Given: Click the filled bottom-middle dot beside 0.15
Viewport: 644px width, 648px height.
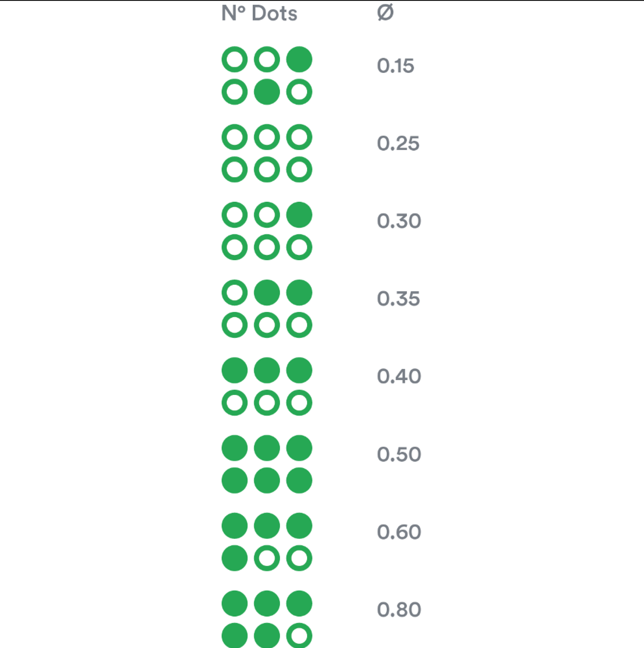Looking at the screenshot, I should [267, 92].
